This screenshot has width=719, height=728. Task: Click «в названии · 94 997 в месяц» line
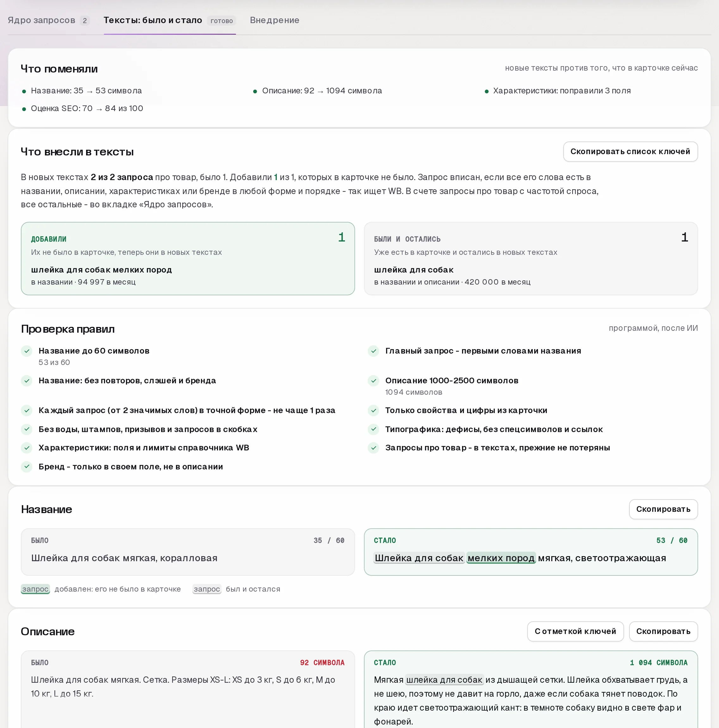[x=83, y=282]
